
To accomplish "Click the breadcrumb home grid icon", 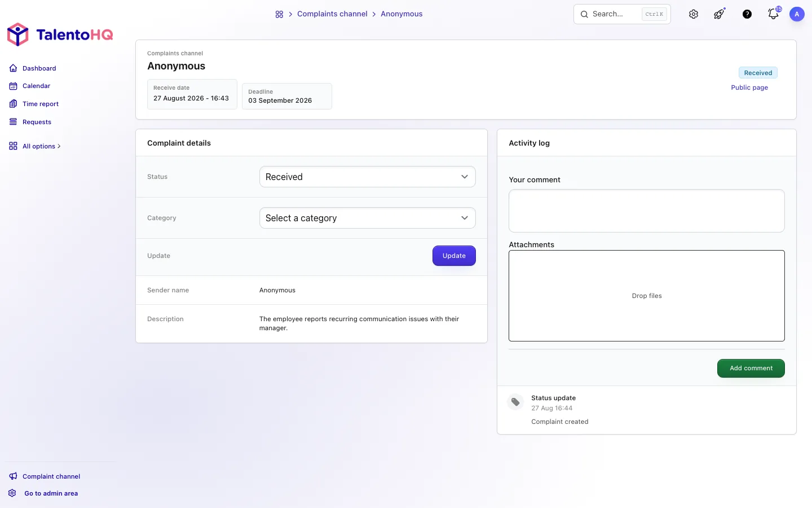I will click(x=279, y=14).
